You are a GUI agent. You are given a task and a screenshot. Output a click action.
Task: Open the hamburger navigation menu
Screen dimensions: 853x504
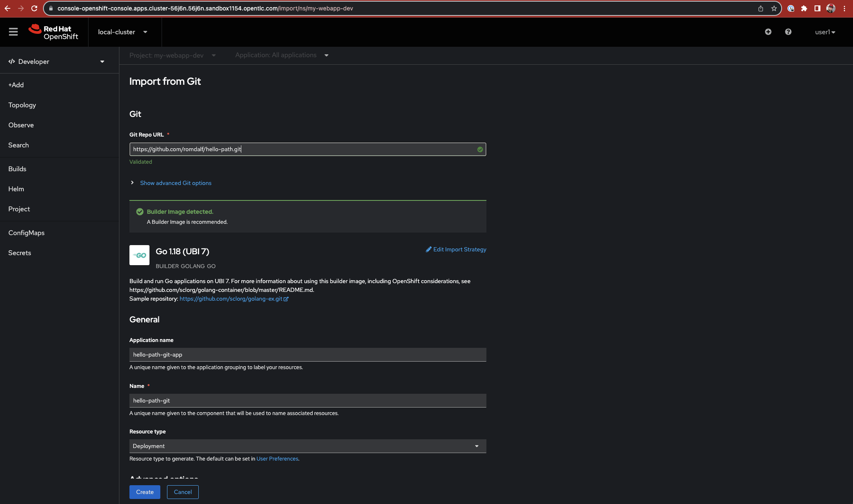point(13,32)
